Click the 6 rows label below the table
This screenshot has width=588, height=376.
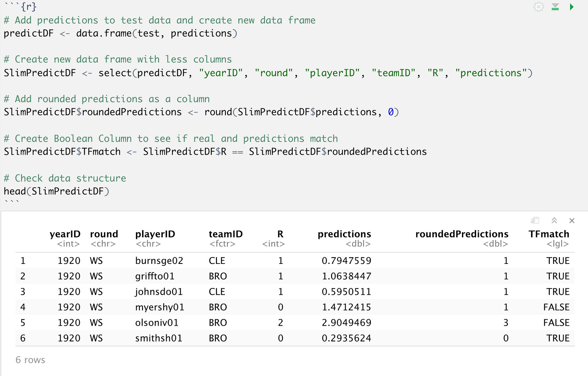[x=30, y=360]
